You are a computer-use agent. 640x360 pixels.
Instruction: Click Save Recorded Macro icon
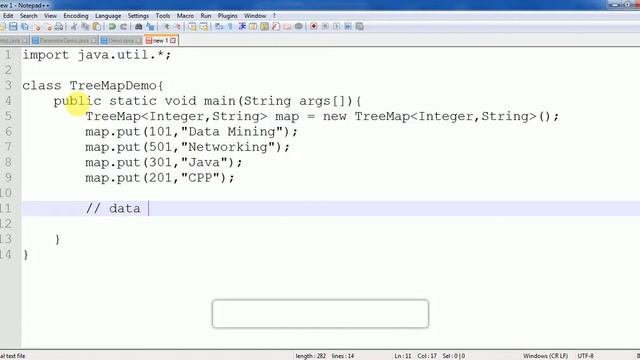coord(359,27)
